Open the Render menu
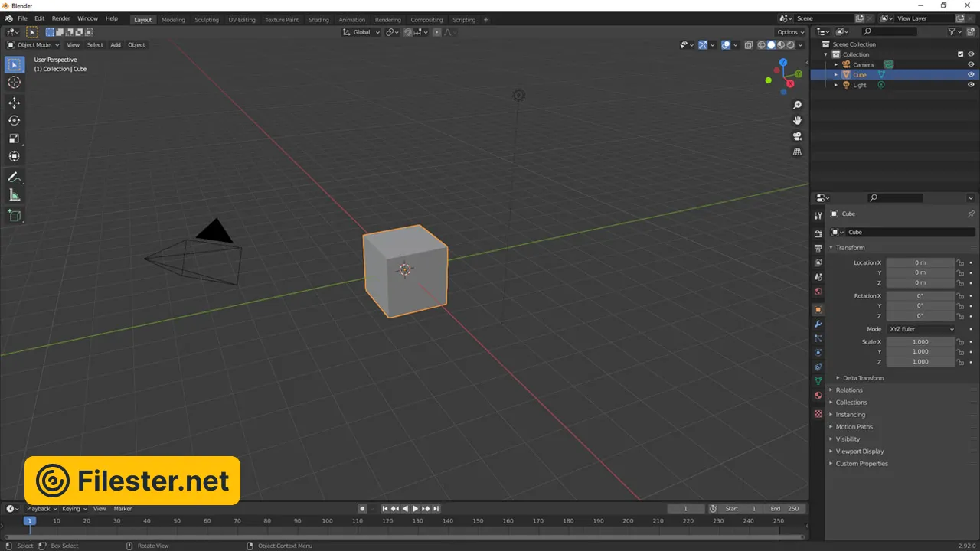This screenshot has width=980, height=551. click(61, 18)
